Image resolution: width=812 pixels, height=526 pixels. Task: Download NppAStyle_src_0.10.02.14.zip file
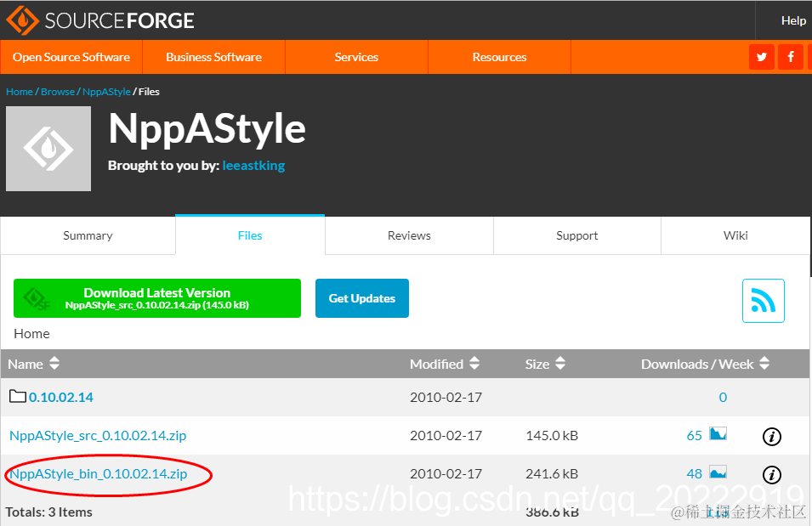pyautogui.click(x=98, y=435)
